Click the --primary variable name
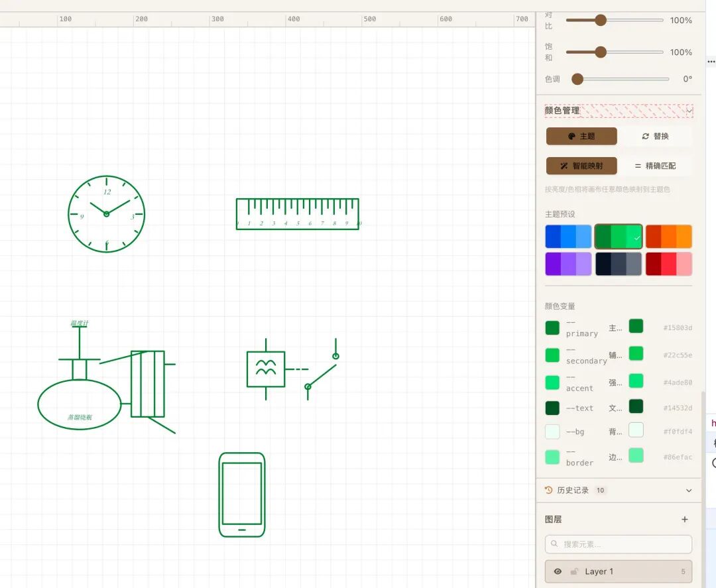Image resolution: width=716 pixels, height=588 pixels. pos(582,328)
